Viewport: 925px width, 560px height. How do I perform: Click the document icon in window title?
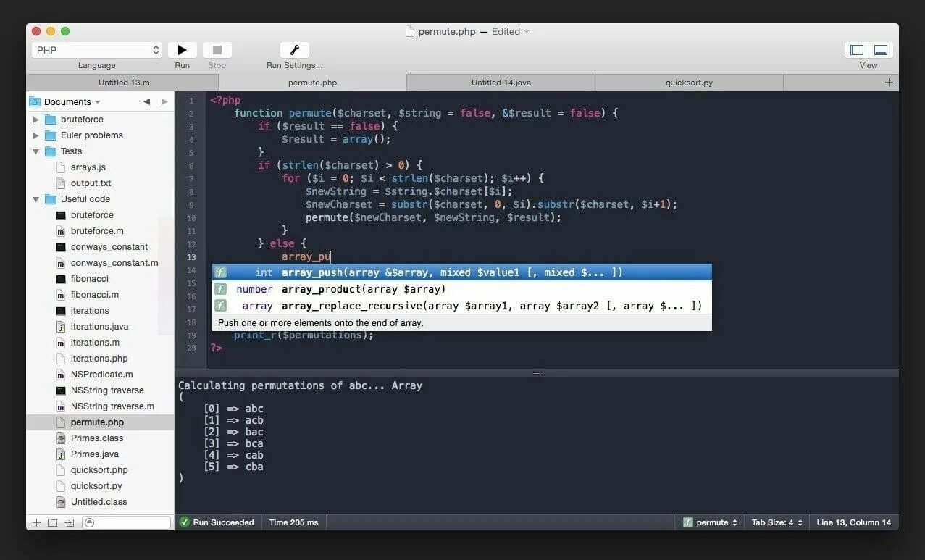[x=409, y=31]
